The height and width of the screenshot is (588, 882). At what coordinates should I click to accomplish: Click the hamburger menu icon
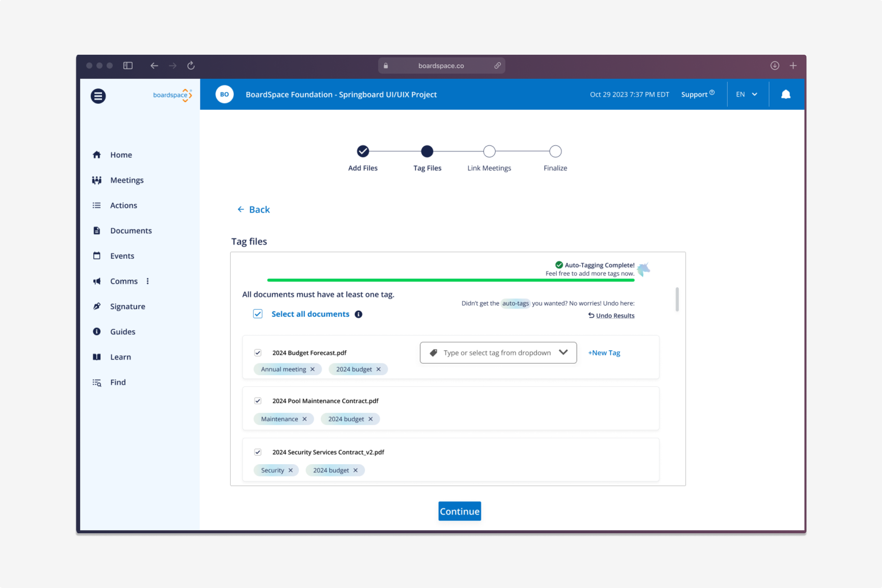pos(98,96)
